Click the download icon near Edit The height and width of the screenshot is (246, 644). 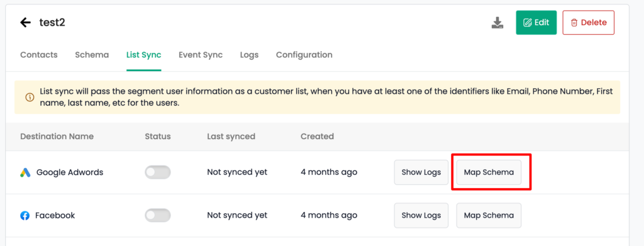(497, 23)
